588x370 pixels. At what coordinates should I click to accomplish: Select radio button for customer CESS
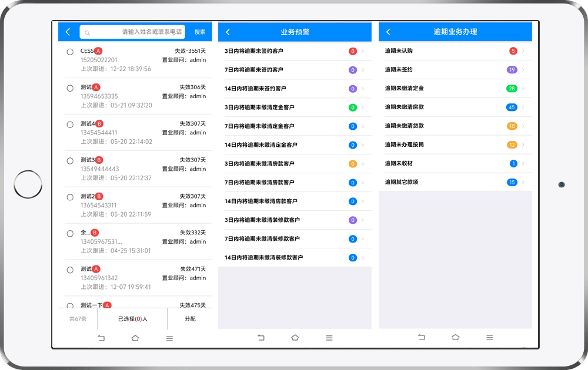coord(70,52)
